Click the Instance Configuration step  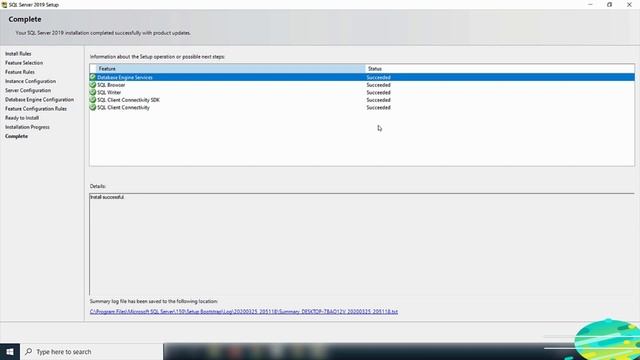[30, 81]
